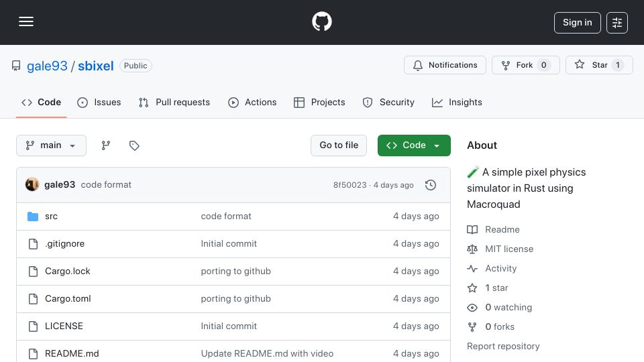644x362 pixels.
Task: View branches via branch icon
Action: point(106,145)
